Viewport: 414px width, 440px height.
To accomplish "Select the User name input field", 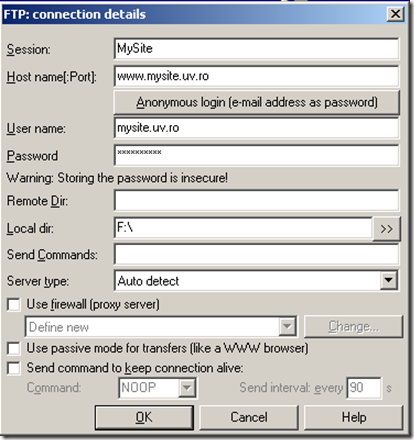I will tap(256, 128).
